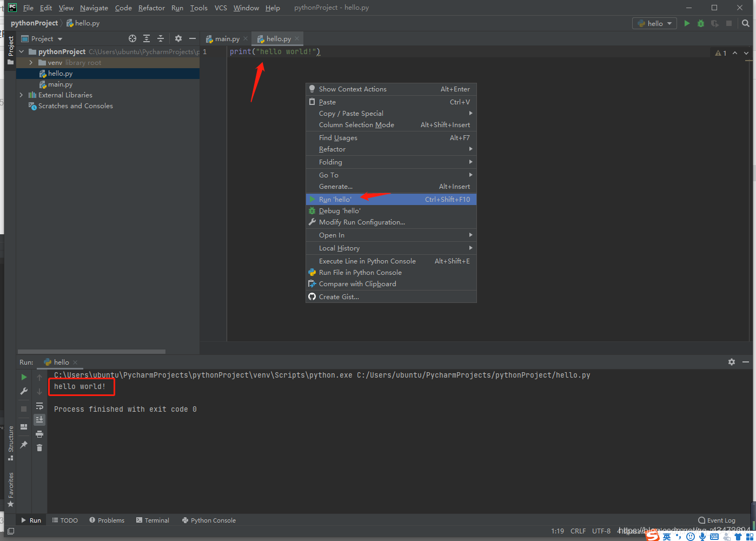Expand External Libraries tree node
The height and width of the screenshot is (541, 756).
coord(21,95)
